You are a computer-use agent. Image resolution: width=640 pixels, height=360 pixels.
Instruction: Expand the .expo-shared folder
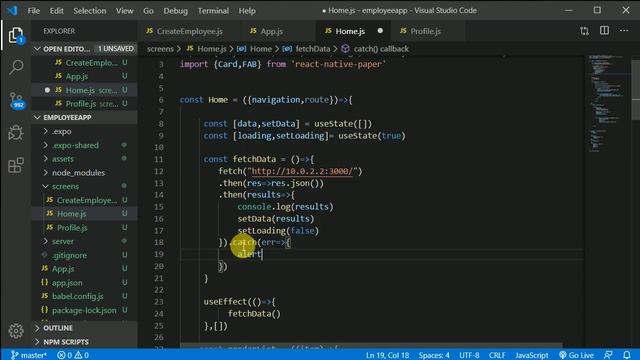tap(84, 145)
